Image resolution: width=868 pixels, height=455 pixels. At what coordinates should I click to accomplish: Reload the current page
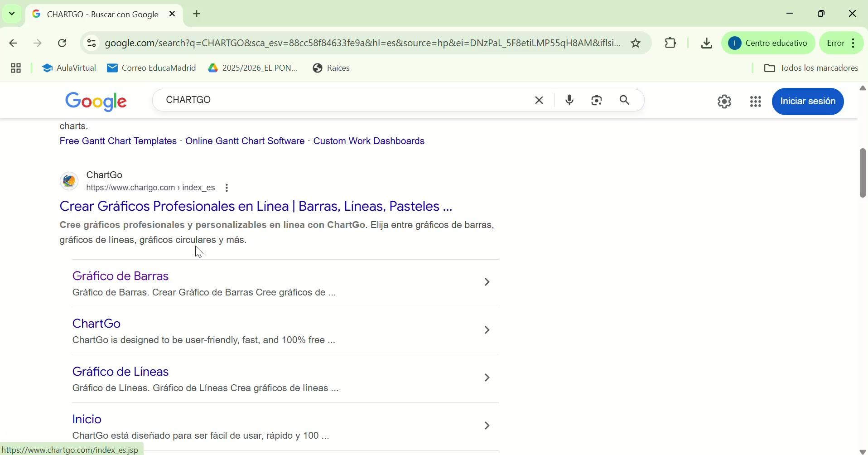[x=63, y=44]
